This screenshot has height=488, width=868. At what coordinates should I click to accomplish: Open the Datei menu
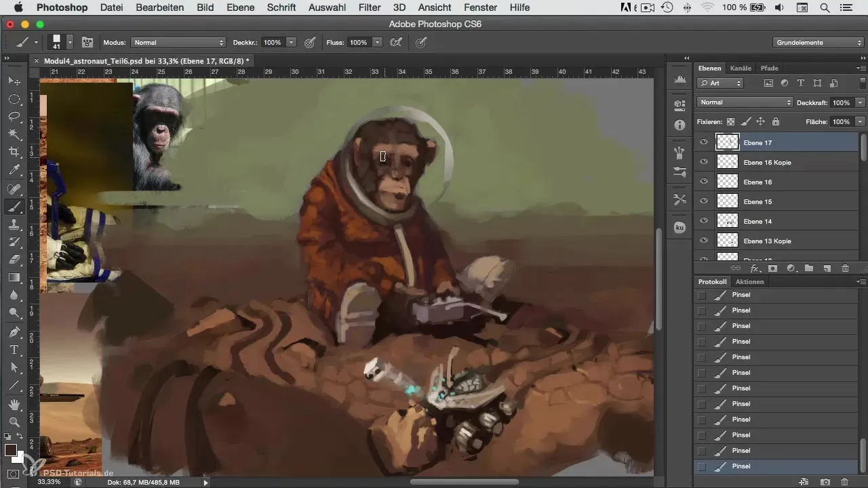tap(111, 7)
